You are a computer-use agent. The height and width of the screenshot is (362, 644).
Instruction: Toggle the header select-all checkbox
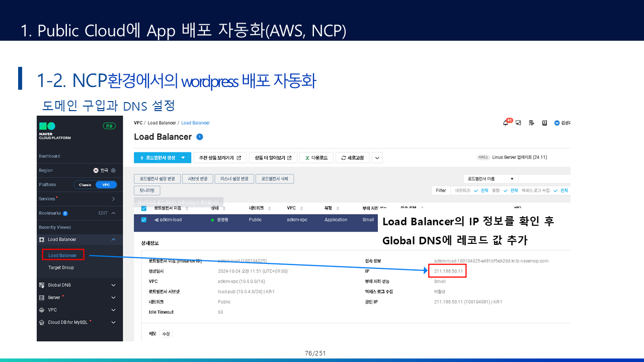[x=144, y=208]
